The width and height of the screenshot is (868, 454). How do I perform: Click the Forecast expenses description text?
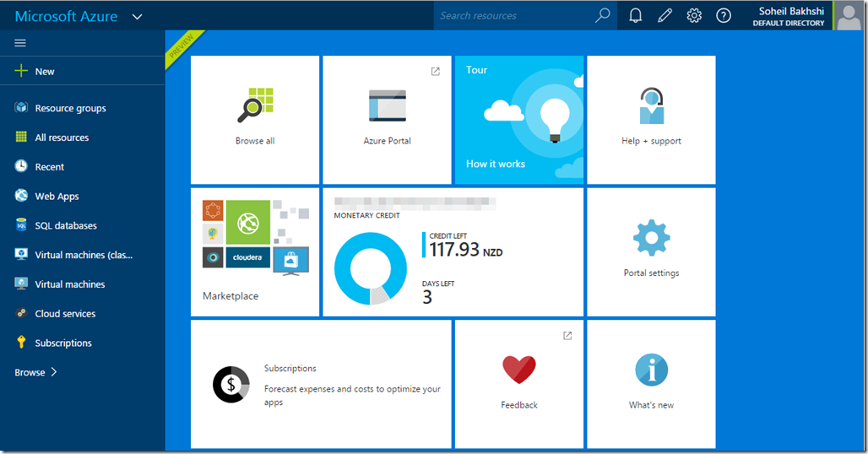[x=352, y=396]
